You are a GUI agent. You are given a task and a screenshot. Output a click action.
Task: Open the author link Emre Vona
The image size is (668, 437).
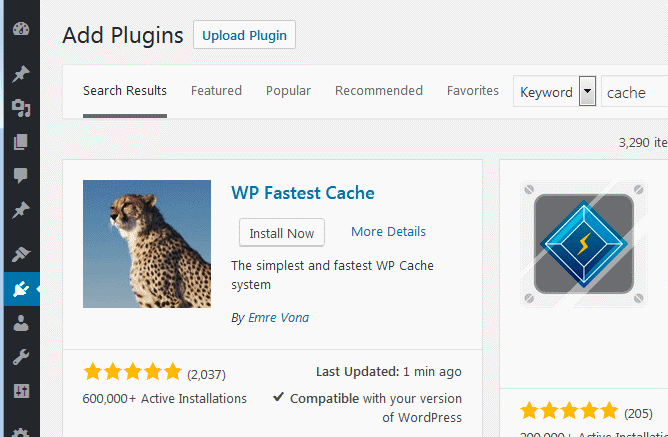(x=279, y=318)
